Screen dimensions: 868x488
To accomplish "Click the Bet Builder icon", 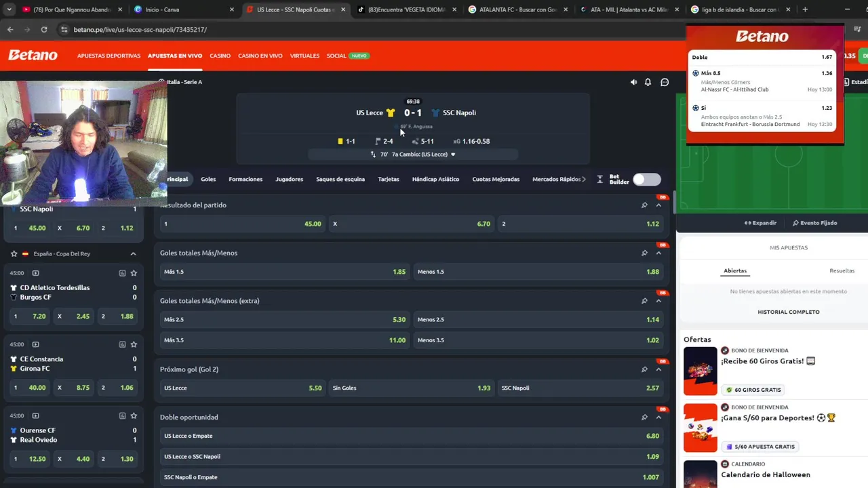I will pyautogui.click(x=600, y=180).
